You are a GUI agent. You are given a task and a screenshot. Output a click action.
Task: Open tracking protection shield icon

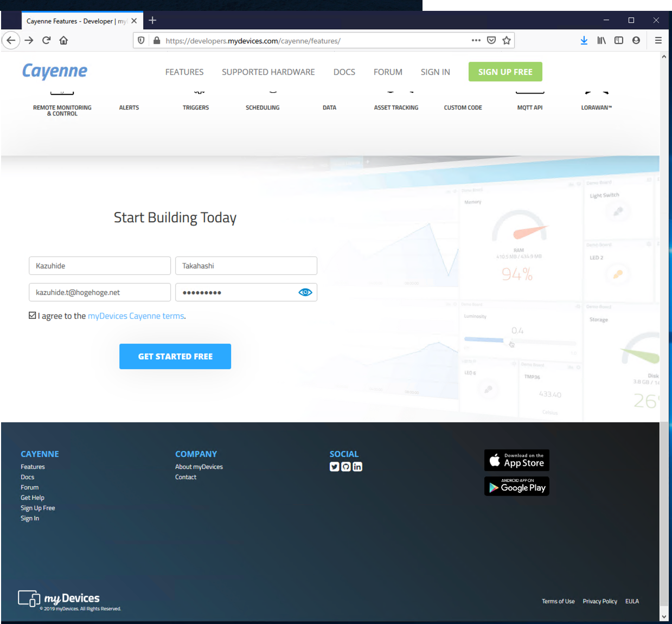[x=141, y=40]
